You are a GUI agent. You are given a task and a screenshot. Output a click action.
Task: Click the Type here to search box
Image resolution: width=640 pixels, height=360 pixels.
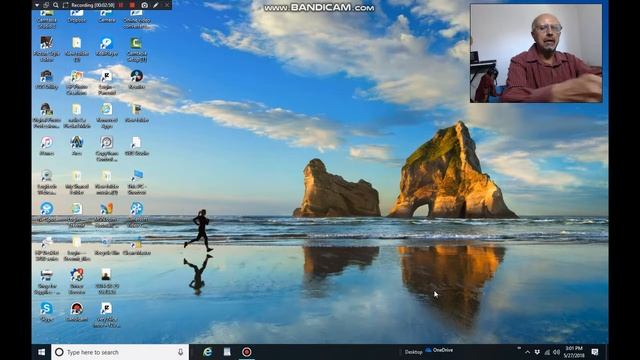tap(120, 352)
